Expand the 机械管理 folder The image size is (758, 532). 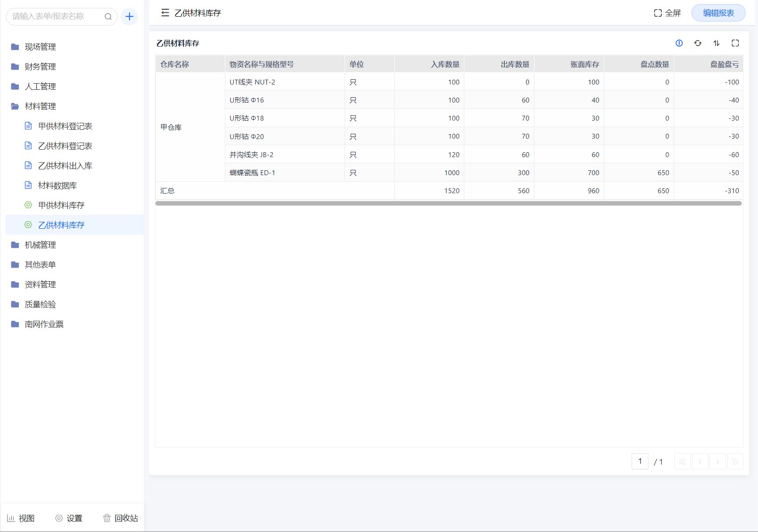(x=40, y=245)
